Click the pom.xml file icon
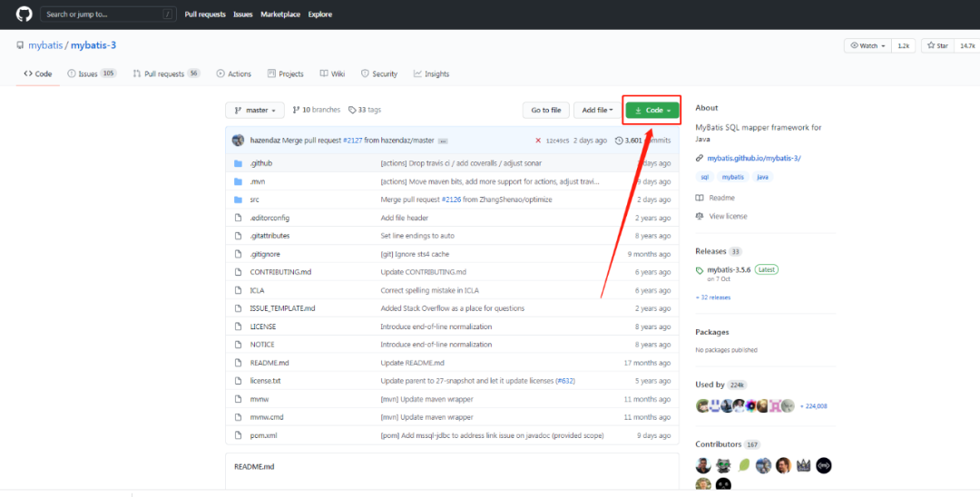980x497 pixels. coord(238,435)
